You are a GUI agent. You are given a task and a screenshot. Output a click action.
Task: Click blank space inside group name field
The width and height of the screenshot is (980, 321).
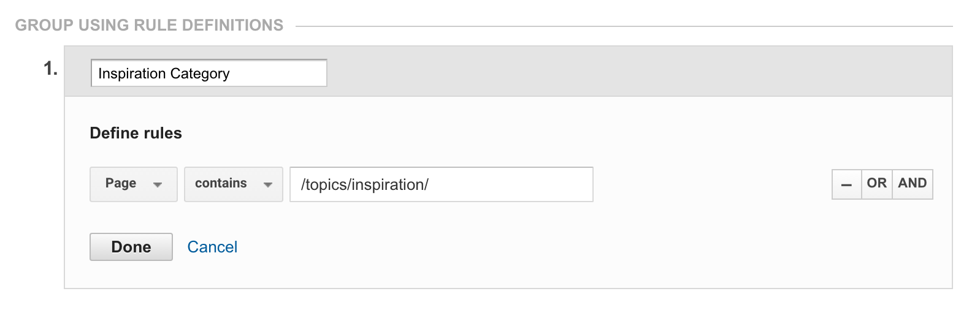[x=279, y=73]
